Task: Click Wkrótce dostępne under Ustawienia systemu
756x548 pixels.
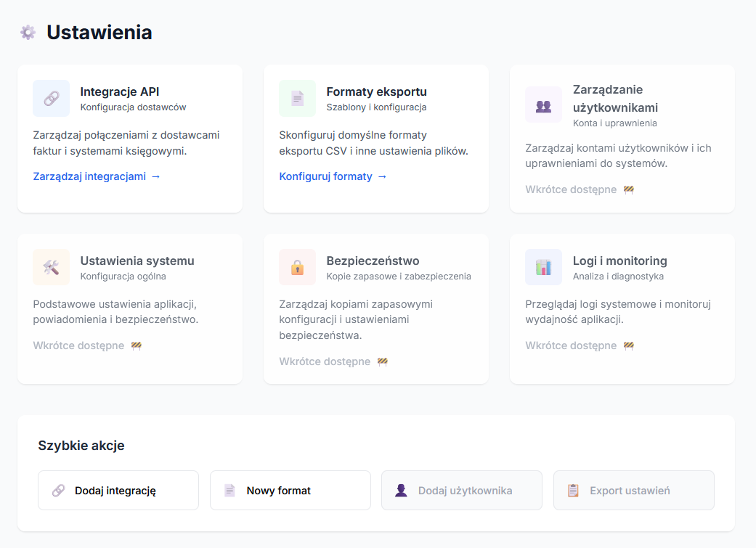Action: coord(78,345)
